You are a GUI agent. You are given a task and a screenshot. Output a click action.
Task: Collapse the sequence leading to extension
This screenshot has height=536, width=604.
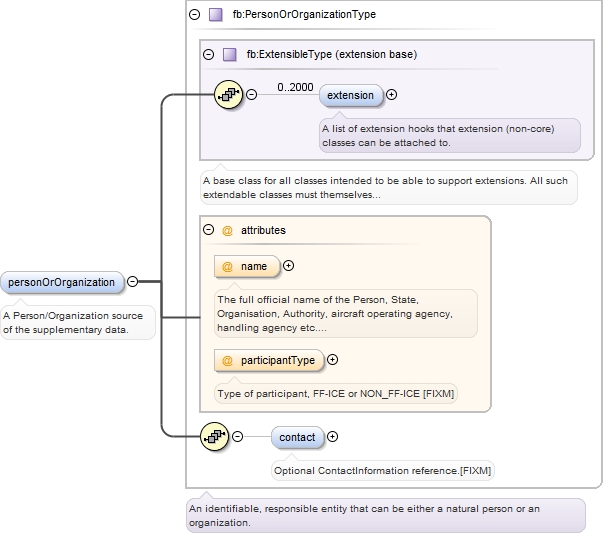coord(251,95)
